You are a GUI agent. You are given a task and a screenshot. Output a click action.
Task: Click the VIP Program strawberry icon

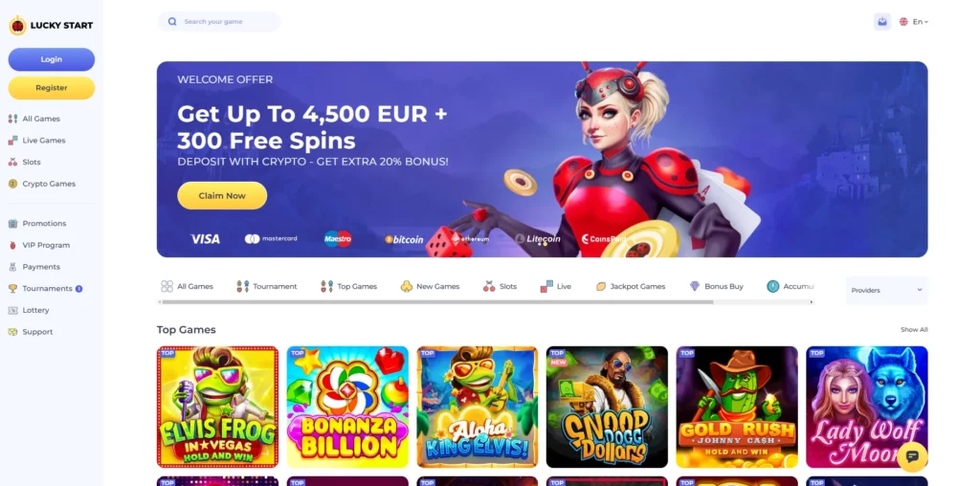pyautogui.click(x=12, y=245)
